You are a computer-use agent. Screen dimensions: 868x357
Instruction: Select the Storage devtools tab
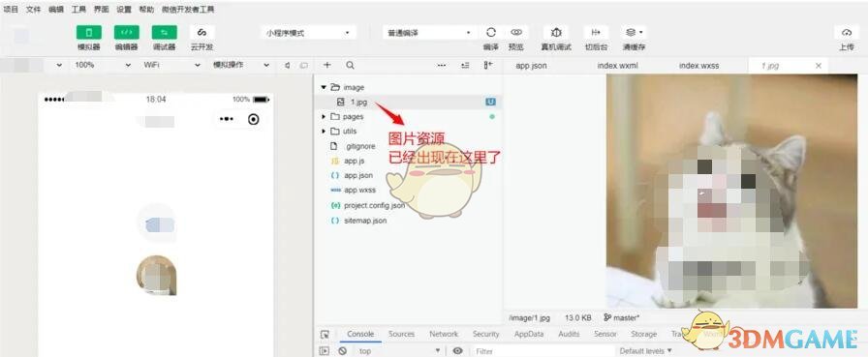click(644, 335)
